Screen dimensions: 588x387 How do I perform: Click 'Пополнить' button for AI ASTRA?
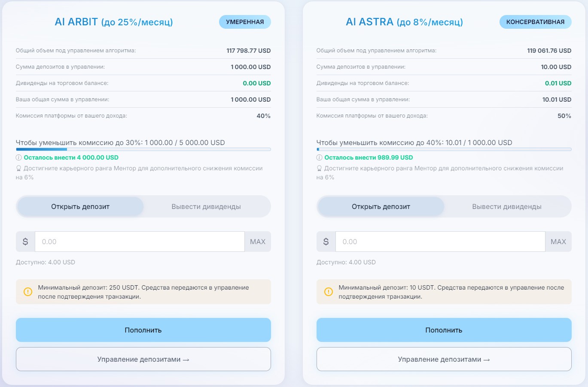(444, 330)
